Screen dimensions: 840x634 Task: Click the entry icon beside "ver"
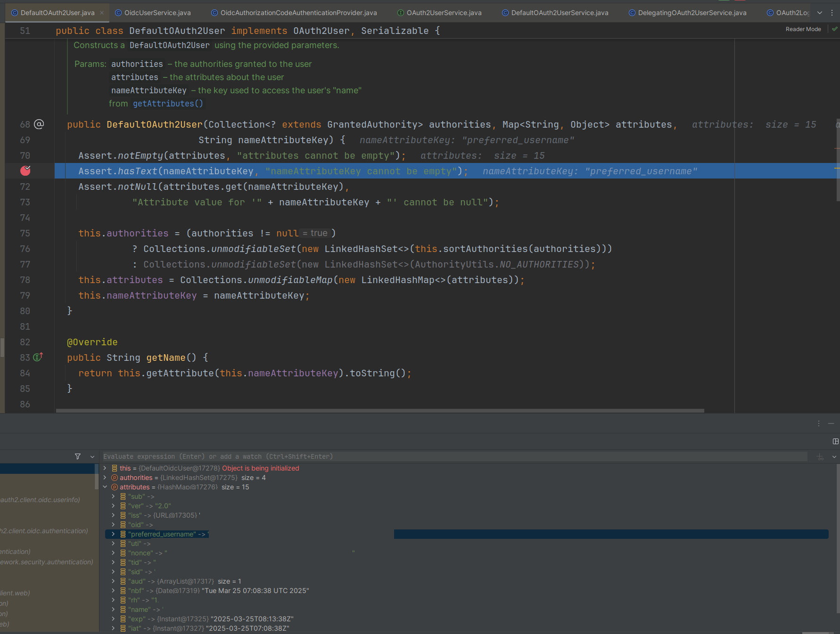(x=123, y=506)
